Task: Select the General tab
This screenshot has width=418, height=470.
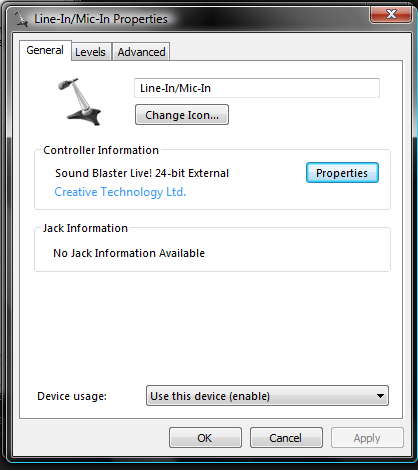Action: [45, 50]
